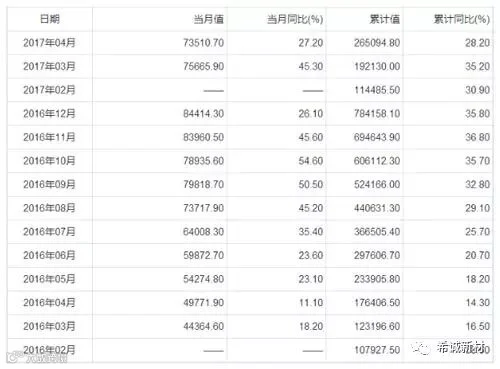Click monthly growth 11.10 for 2016年04月

[x=311, y=303]
